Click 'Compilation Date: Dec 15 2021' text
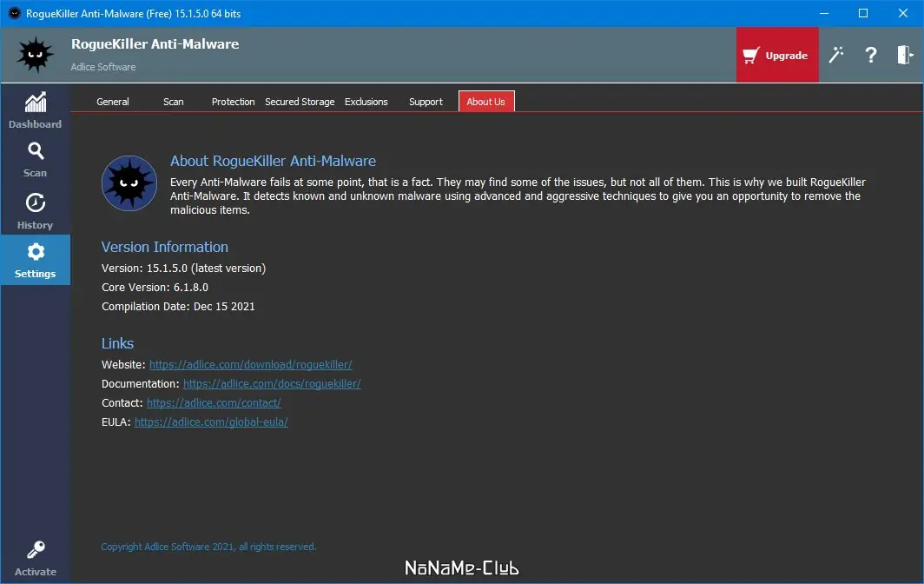Image resolution: width=924 pixels, height=584 pixels. pos(178,307)
